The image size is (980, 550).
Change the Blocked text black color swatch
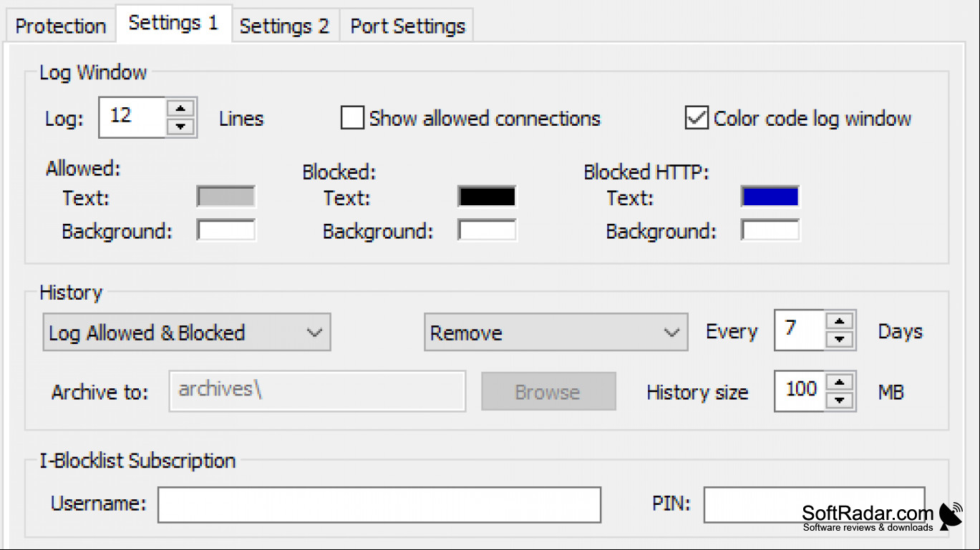[487, 197]
